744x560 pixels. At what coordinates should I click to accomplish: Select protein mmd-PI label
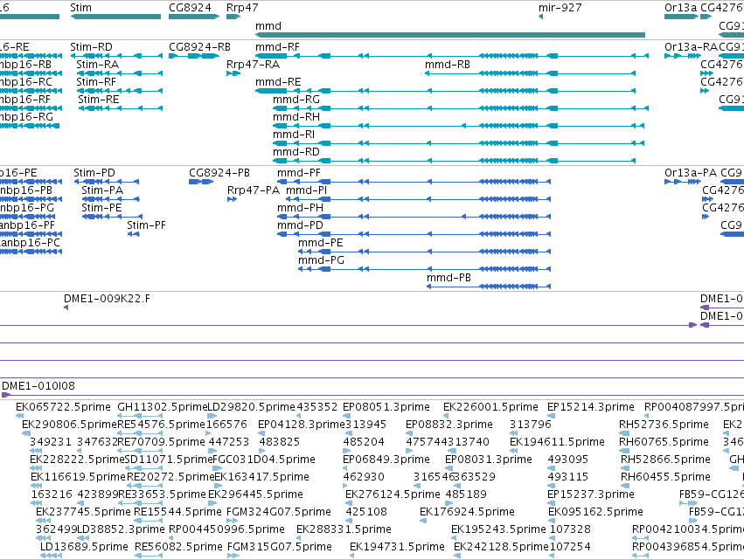307,190
